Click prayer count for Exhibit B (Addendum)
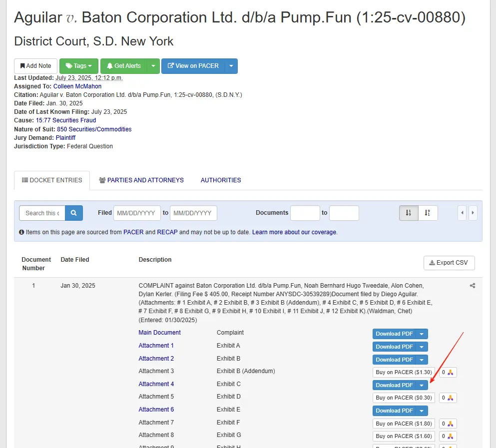496x448 pixels. pyautogui.click(x=448, y=373)
